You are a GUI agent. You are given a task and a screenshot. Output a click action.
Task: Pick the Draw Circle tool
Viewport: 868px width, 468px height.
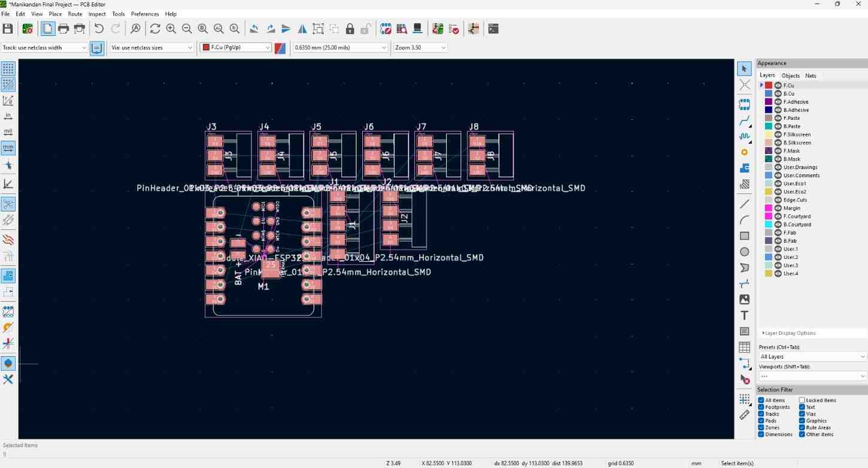pyautogui.click(x=745, y=252)
